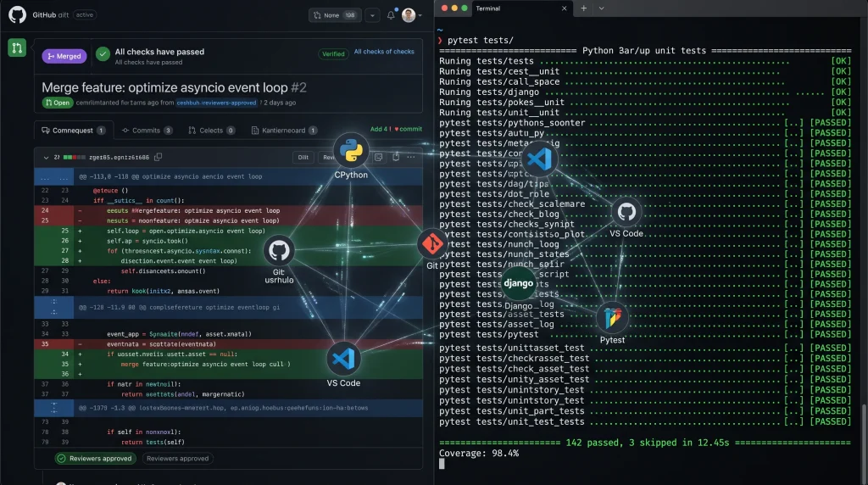
Task: Collapse the zger85.egnrz6r686 file diff chevron
Action: 46,158
